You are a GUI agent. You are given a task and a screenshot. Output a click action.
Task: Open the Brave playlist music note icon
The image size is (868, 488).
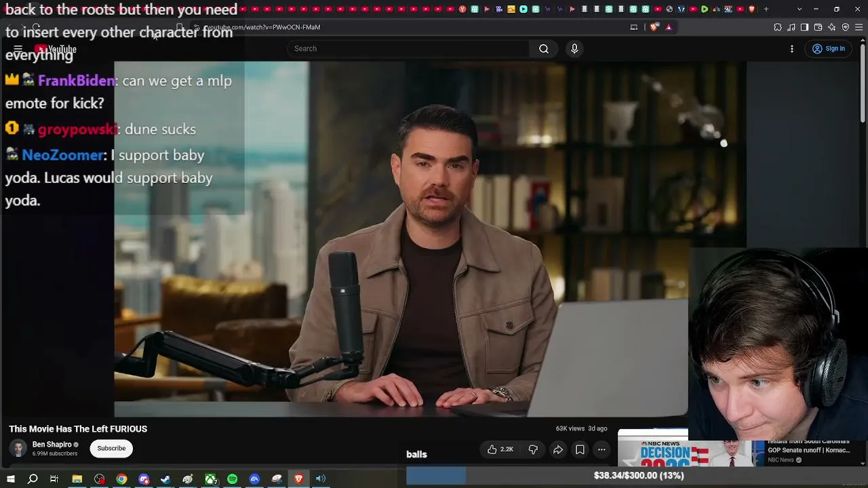[x=791, y=27]
